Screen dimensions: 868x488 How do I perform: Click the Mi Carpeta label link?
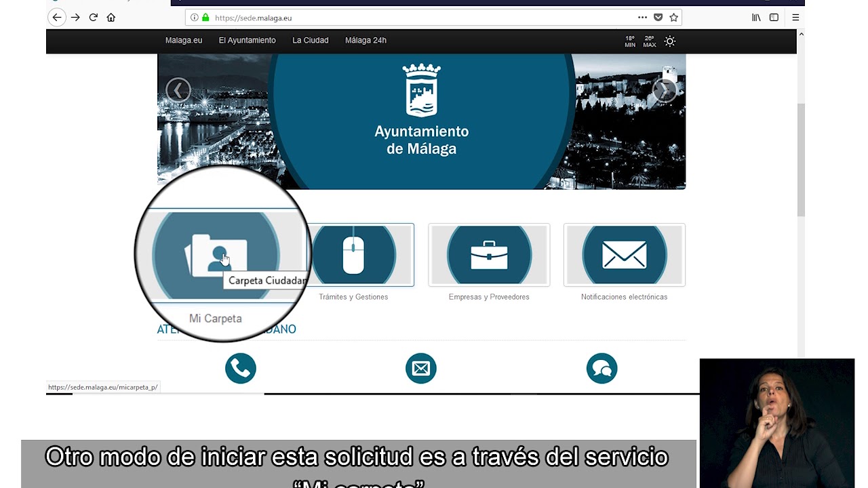215,318
